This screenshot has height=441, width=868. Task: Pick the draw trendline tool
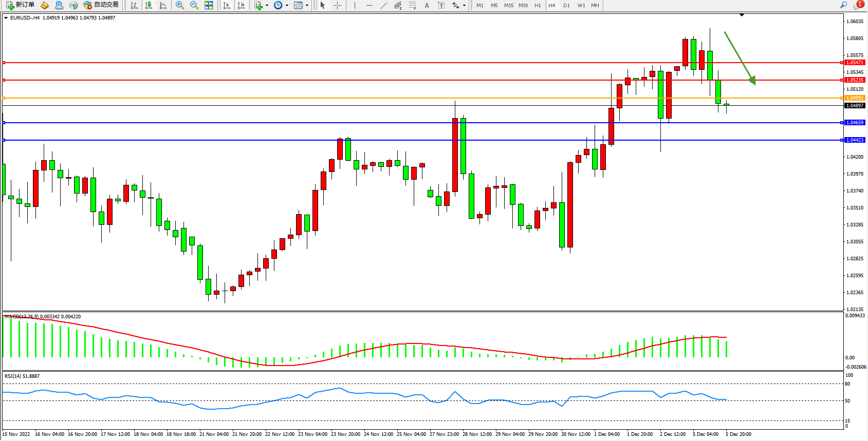click(383, 5)
